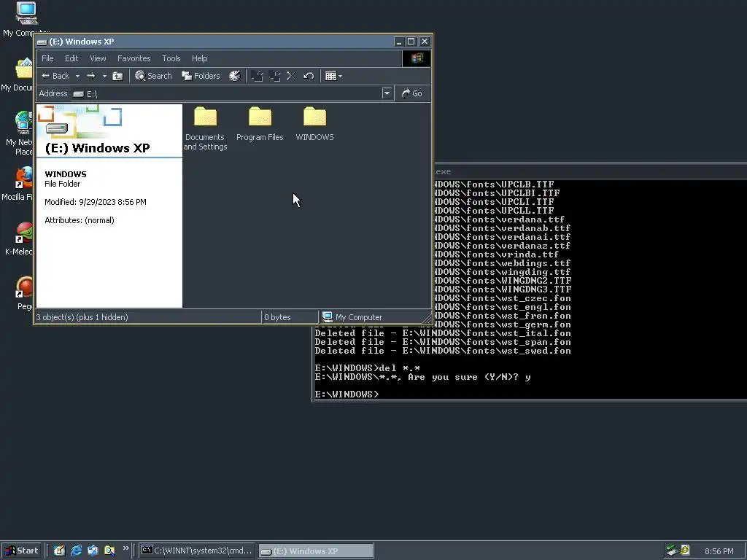Open the Documents and Settings folder
Viewport: 747px width, 560px height.
(205, 128)
